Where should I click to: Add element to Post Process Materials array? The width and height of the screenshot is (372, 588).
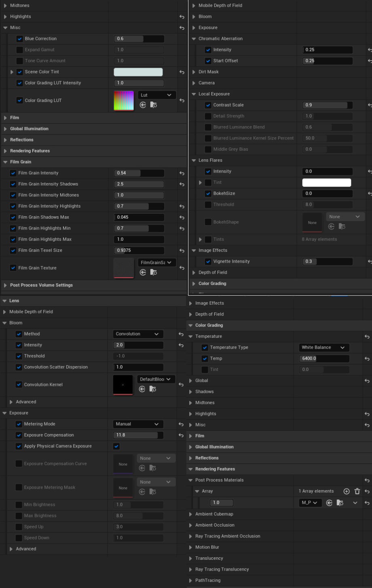point(346,491)
